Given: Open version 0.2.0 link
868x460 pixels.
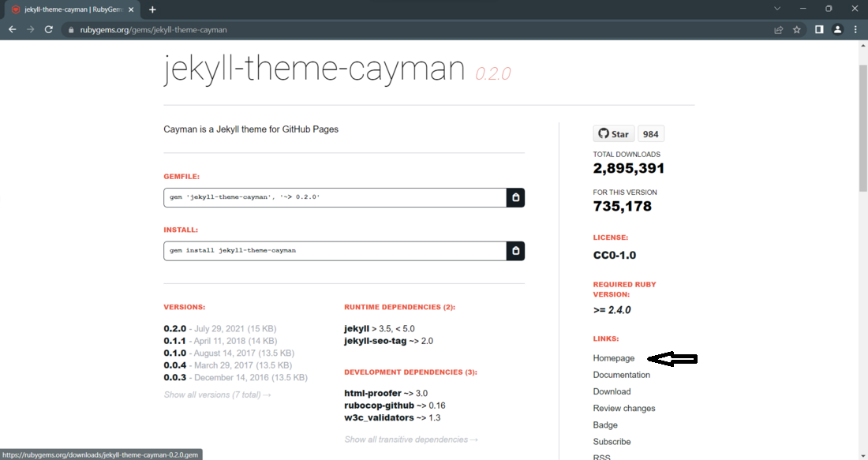Looking at the screenshot, I should coord(175,329).
